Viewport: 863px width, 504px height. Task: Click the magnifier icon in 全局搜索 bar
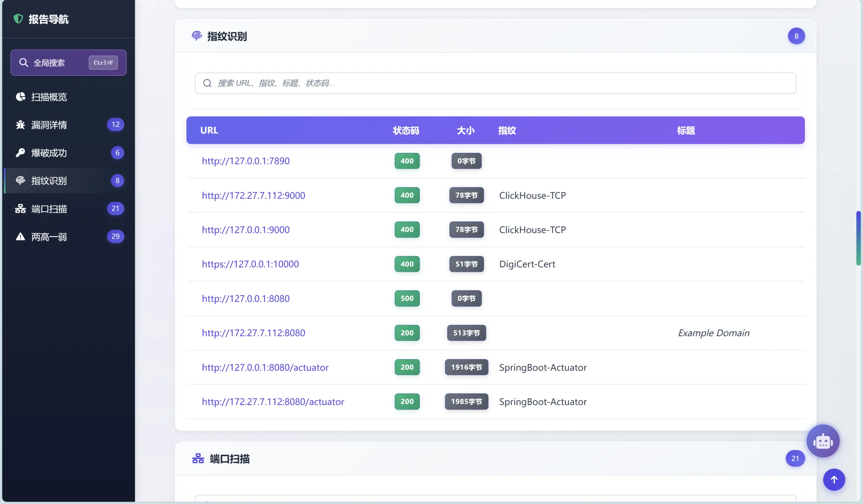pos(24,62)
